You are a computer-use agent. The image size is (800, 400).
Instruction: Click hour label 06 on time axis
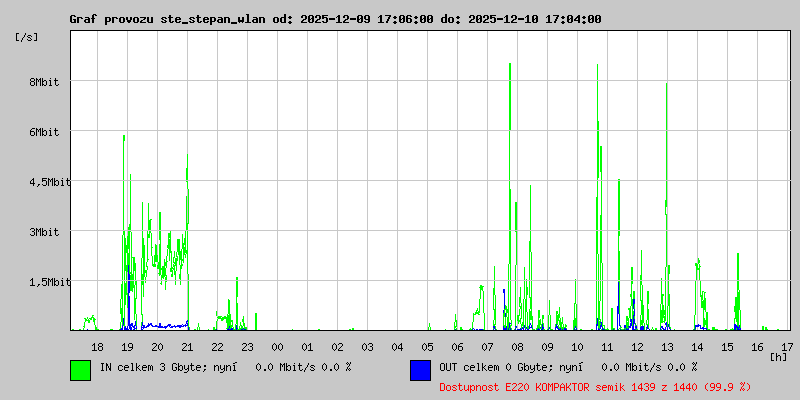click(x=458, y=347)
